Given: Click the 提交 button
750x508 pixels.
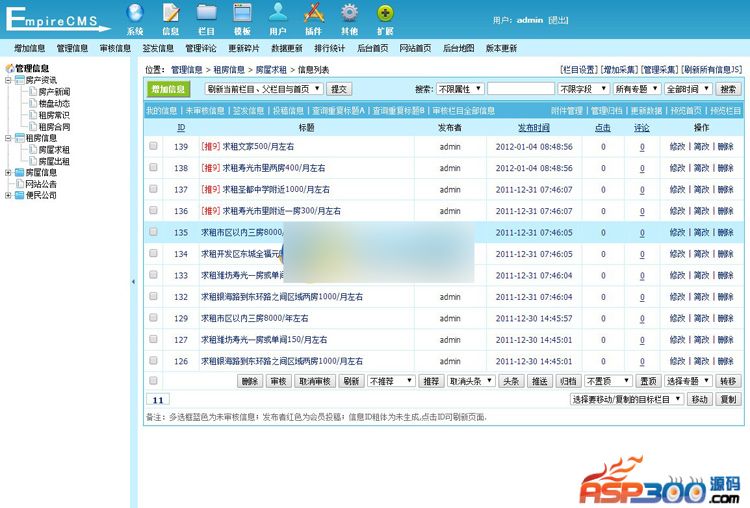Looking at the screenshot, I should (x=339, y=89).
